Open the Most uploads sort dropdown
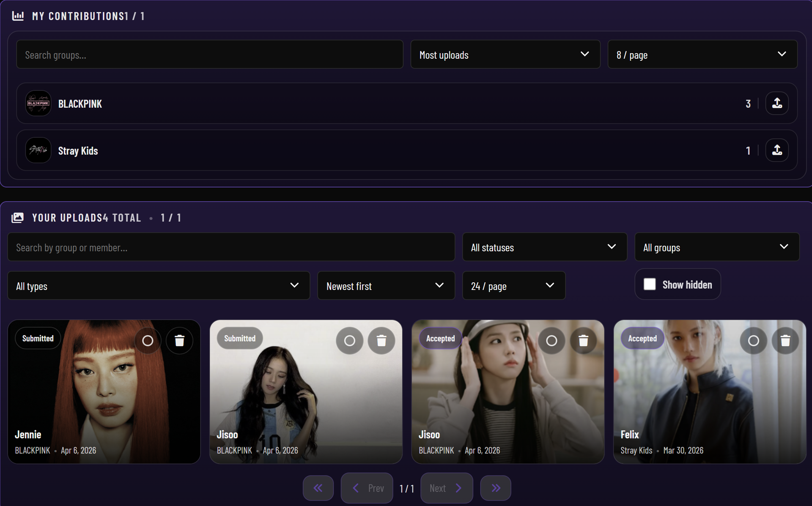This screenshot has width=812, height=506. (x=505, y=55)
